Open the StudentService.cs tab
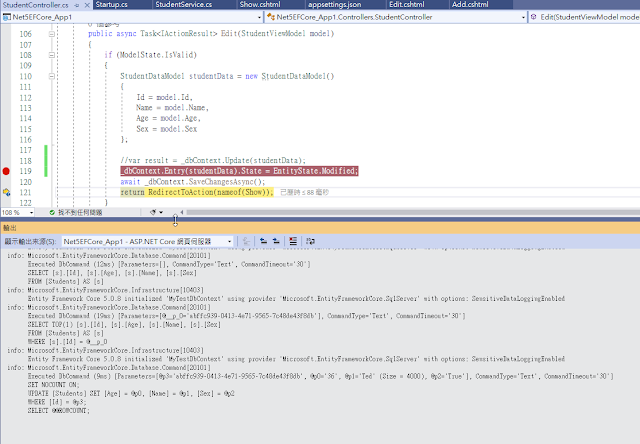The image size is (640, 444). point(184,4)
